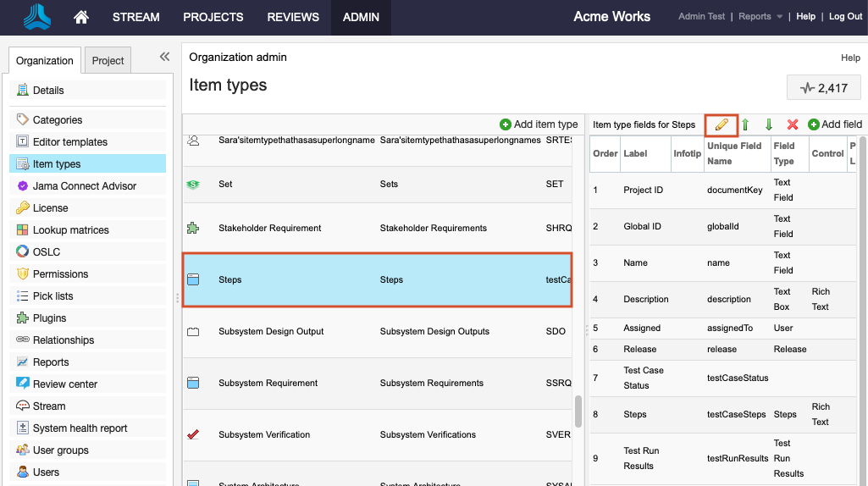Click the 2,417 activity button
The height and width of the screenshot is (486, 868).
(824, 87)
